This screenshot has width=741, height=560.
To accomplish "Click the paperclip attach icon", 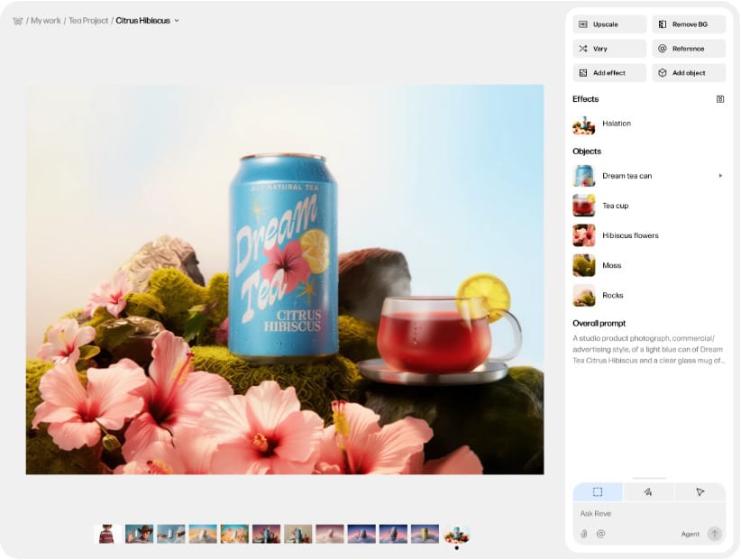I will pos(583,534).
